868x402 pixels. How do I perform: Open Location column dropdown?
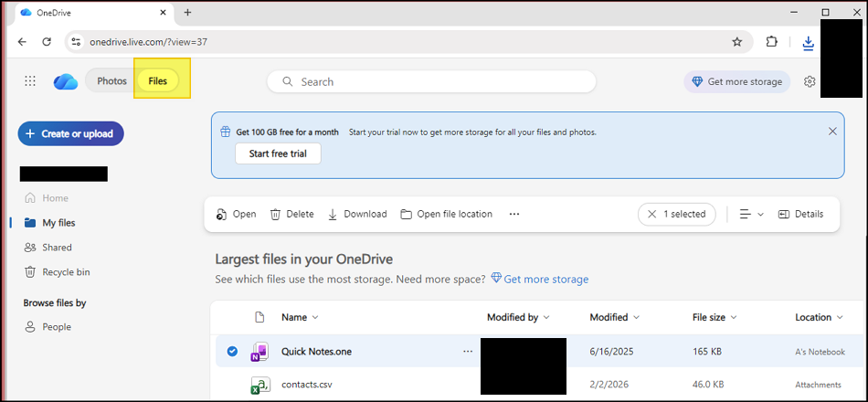(820, 317)
